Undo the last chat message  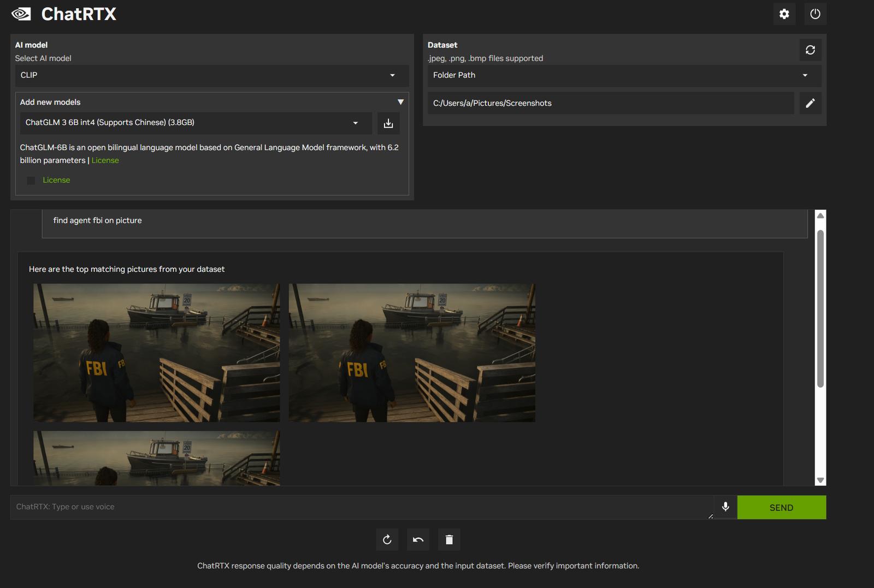(418, 540)
